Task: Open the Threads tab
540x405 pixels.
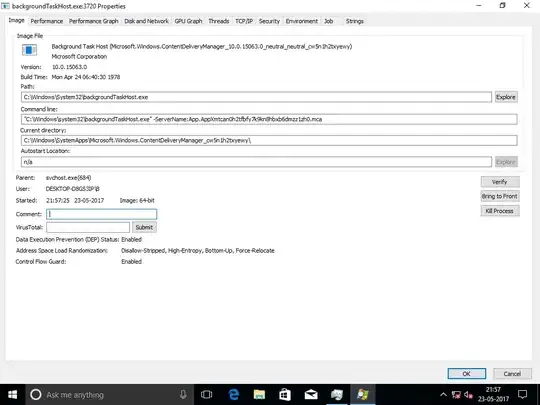Action: [219, 21]
